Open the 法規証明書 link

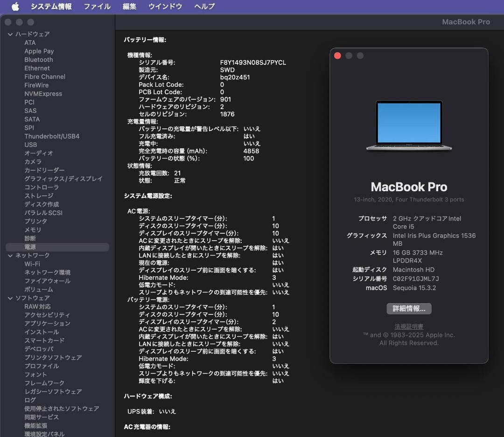409,326
